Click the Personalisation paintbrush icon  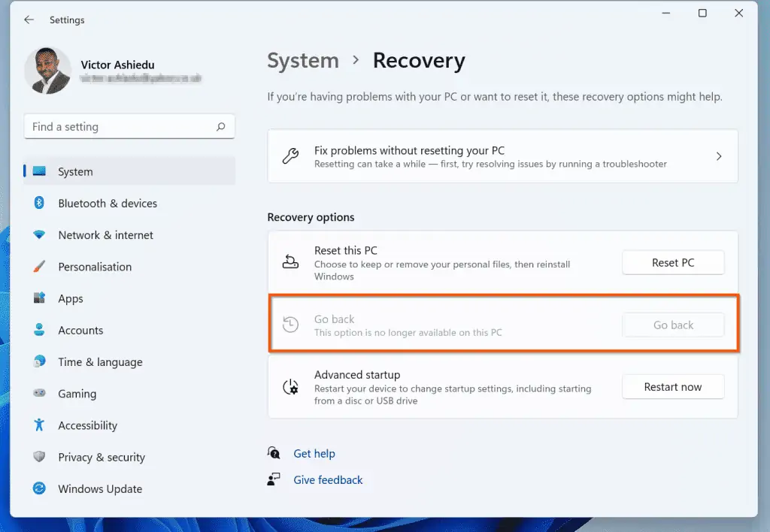pyautogui.click(x=40, y=267)
